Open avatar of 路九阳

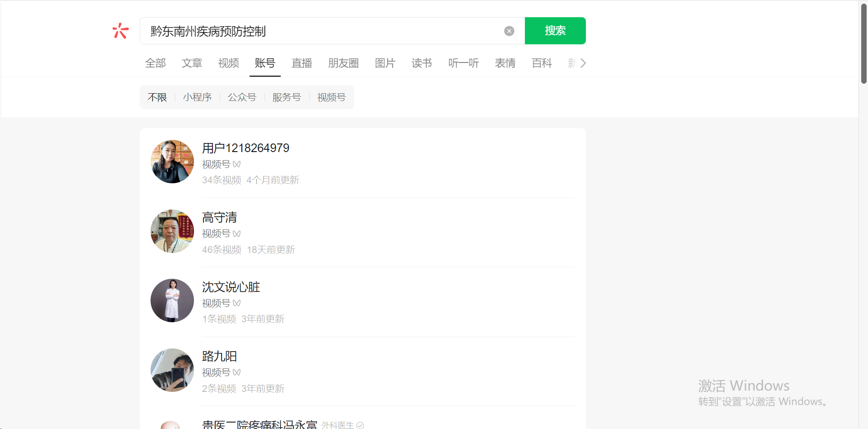coord(172,370)
